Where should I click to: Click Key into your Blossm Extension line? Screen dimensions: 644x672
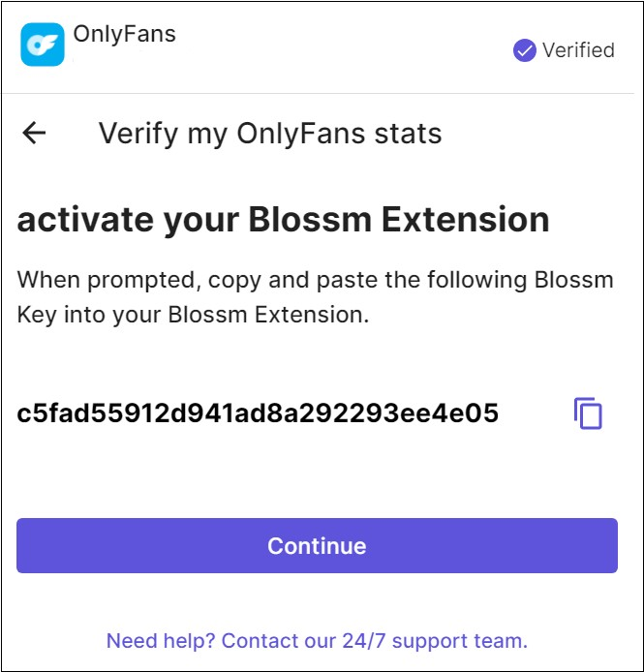click(x=193, y=315)
